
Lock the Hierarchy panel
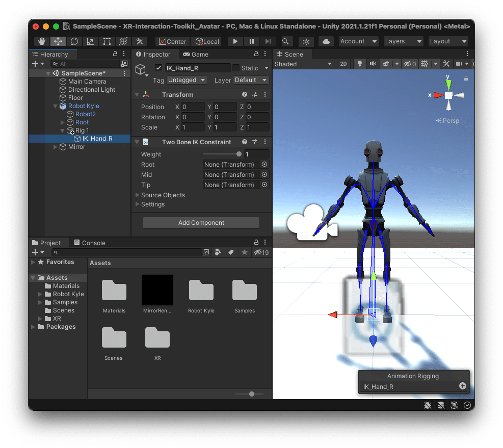pos(115,54)
